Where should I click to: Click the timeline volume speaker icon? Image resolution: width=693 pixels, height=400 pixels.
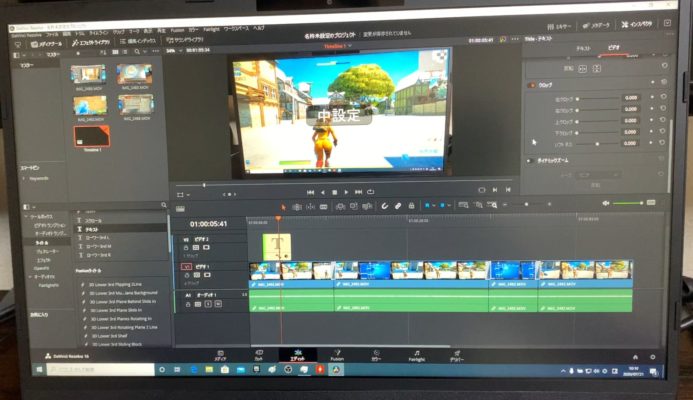tap(606, 203)
